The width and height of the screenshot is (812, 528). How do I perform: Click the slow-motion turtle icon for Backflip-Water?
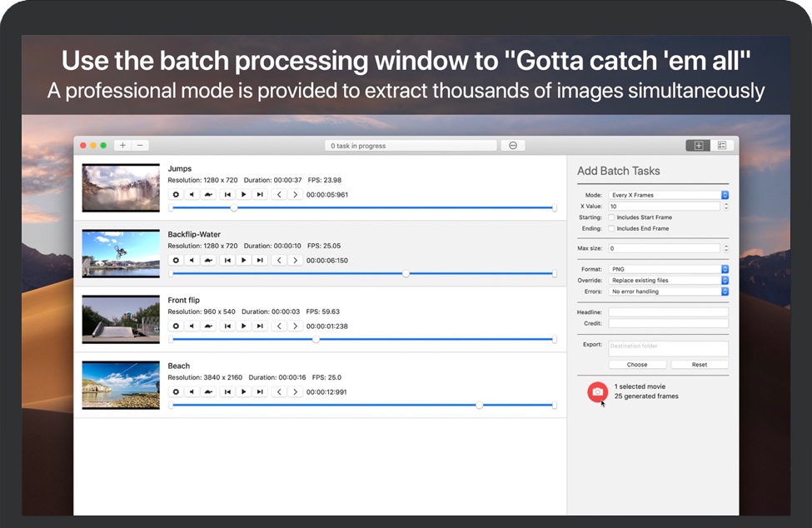point(208,260)
